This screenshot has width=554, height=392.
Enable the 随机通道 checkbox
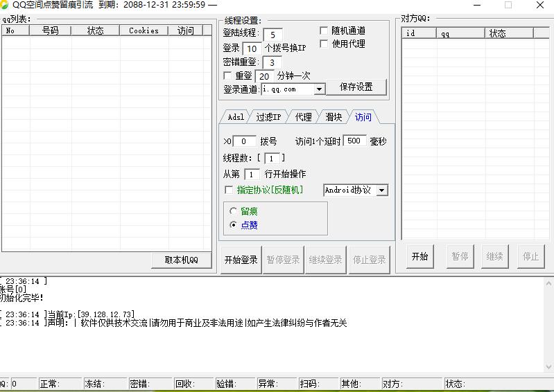pos(324,30)
